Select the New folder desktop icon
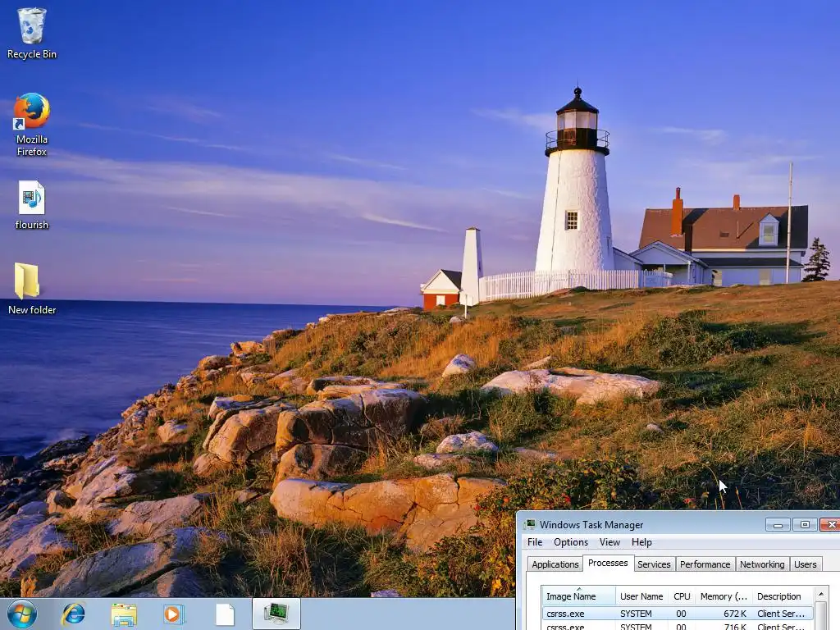840x630 pixels. pos(32,290)
